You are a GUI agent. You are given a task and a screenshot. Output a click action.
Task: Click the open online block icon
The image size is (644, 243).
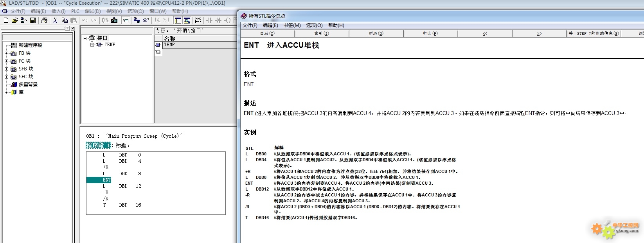click(24, 20)
